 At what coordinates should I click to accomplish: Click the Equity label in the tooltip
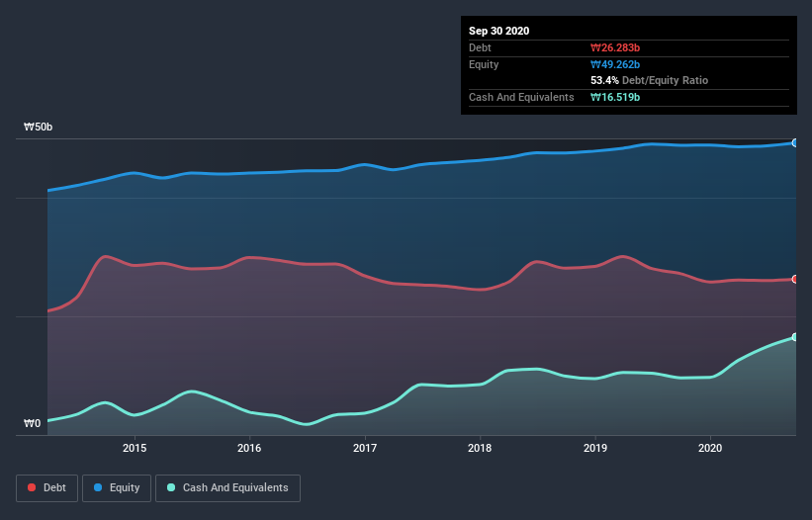pyautogui.click(x=484, y=64)
